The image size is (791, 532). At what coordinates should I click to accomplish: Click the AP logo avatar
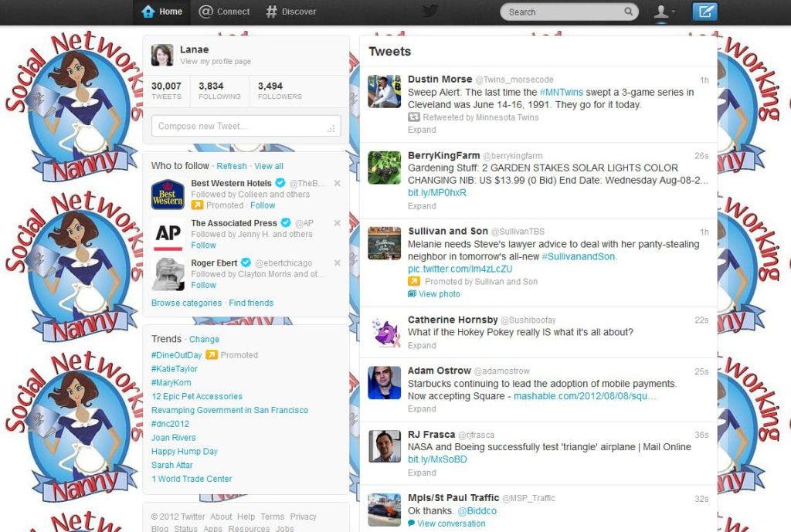tap(168, 235)
